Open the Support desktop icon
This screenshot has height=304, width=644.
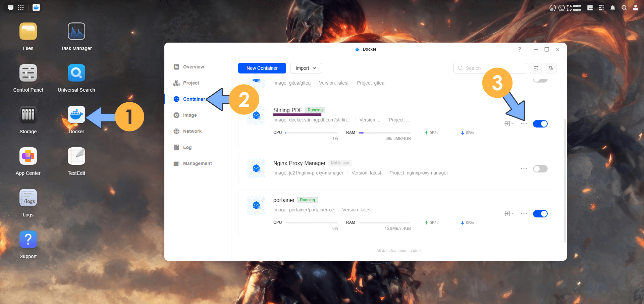tap(28, 240)
